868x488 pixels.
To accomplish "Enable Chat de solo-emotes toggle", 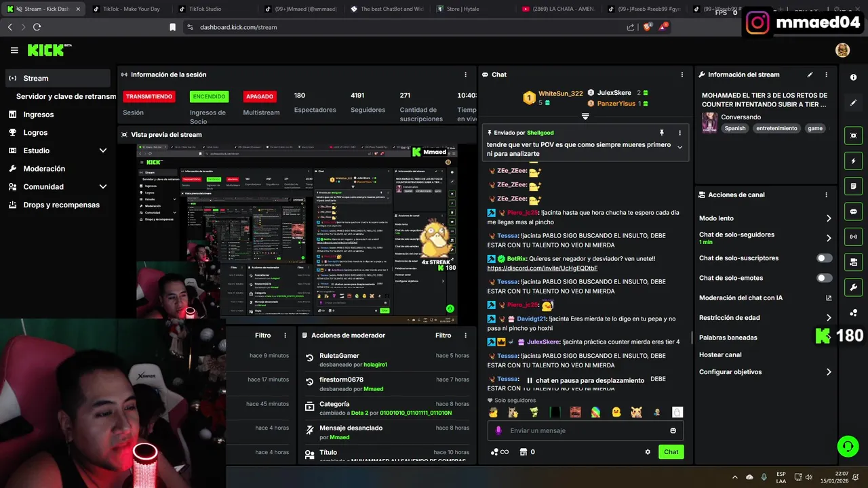I will coord(825,278).
